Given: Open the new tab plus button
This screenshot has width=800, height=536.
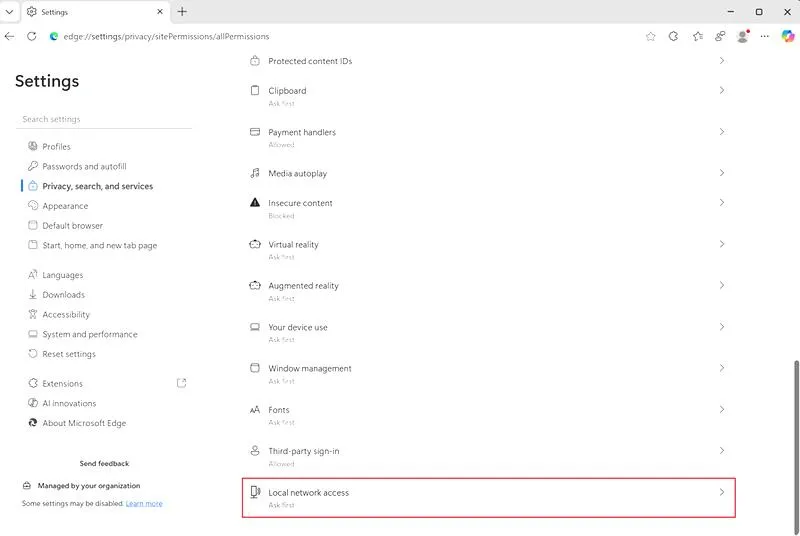Looking at the screenshot, I should pos(182,12).
